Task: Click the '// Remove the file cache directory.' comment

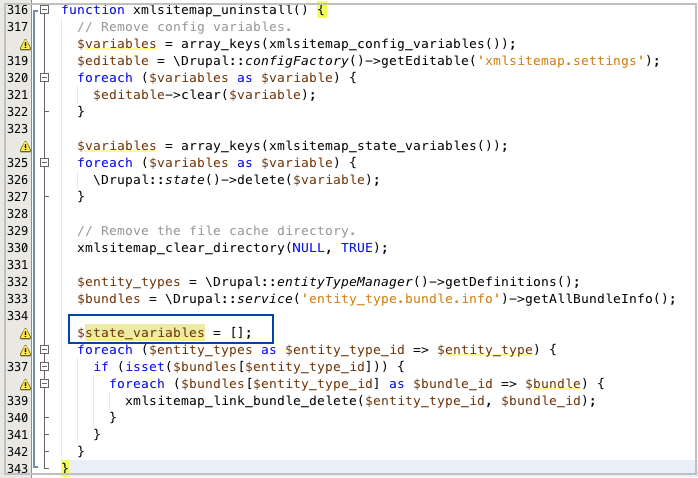Action: [x=216, y=231]
